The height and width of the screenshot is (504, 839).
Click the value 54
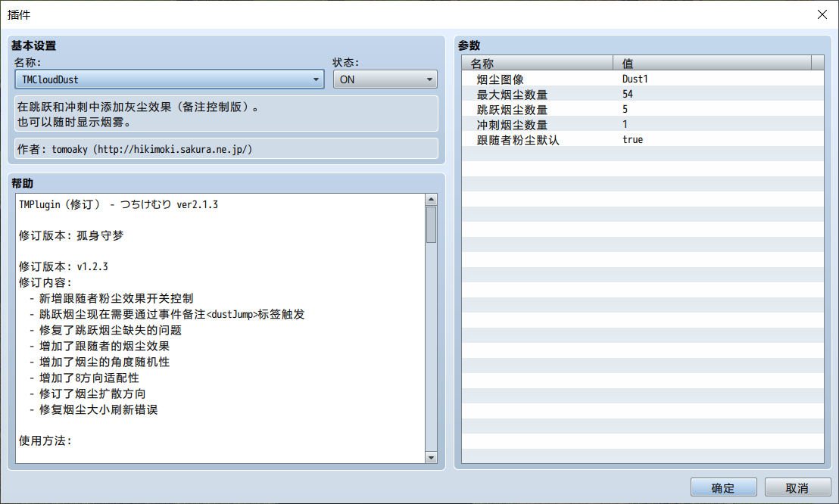point(628,94)
